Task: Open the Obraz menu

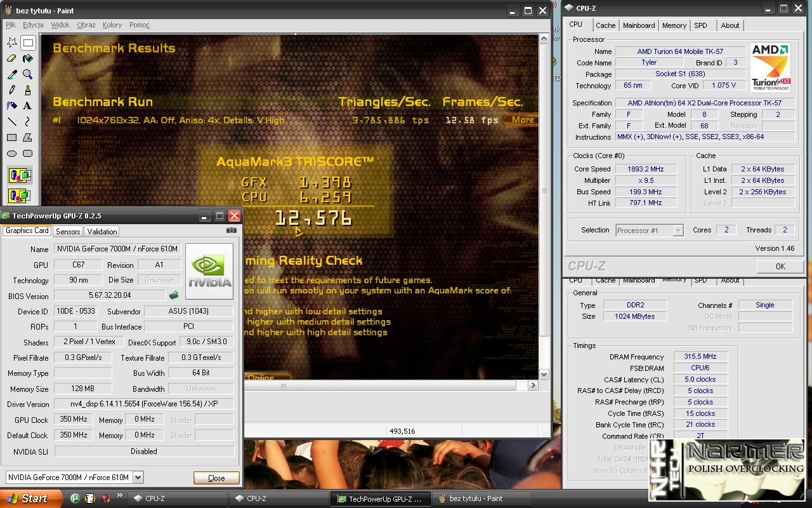Action: (86, 25)
